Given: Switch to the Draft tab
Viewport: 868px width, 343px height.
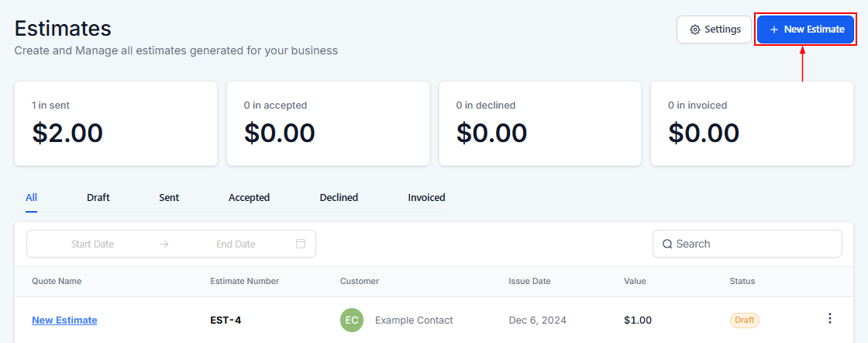Looking at the screenshot, I should click(98, 197).
